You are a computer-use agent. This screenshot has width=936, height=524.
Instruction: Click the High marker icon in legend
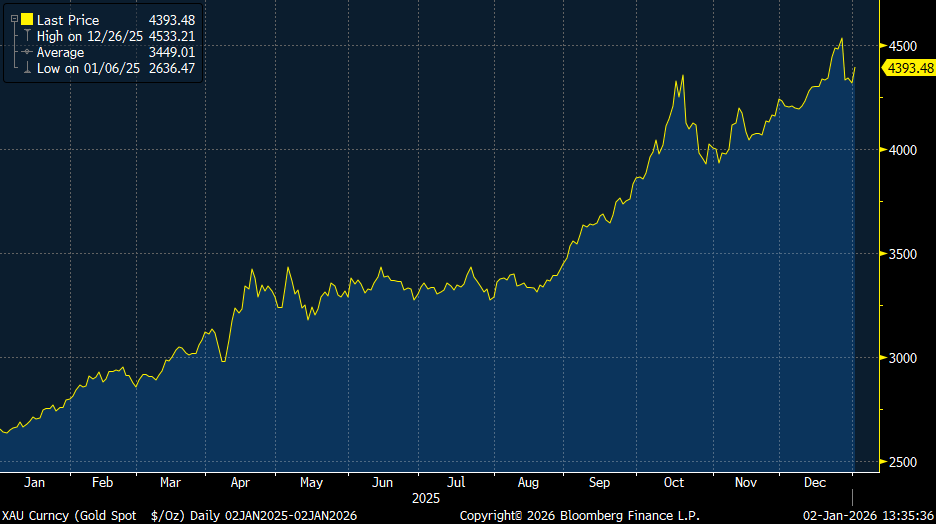coord(27,36)
